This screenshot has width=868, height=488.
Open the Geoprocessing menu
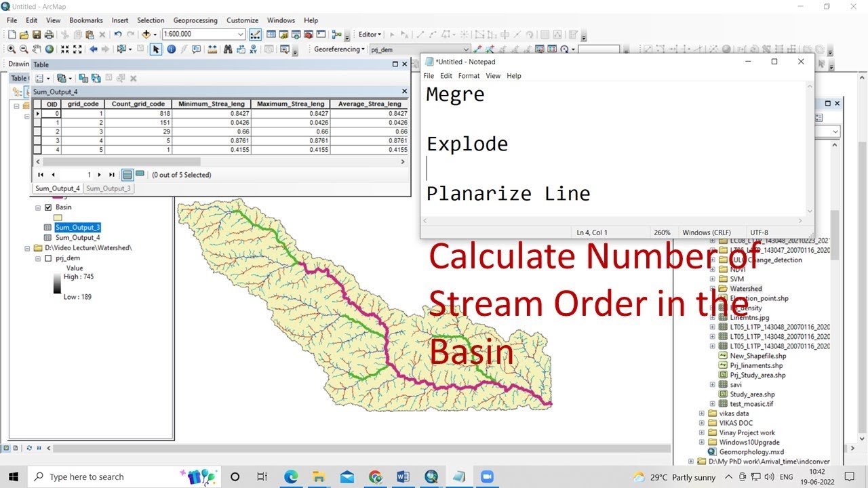pyautogui.click(x=195, y=20)
